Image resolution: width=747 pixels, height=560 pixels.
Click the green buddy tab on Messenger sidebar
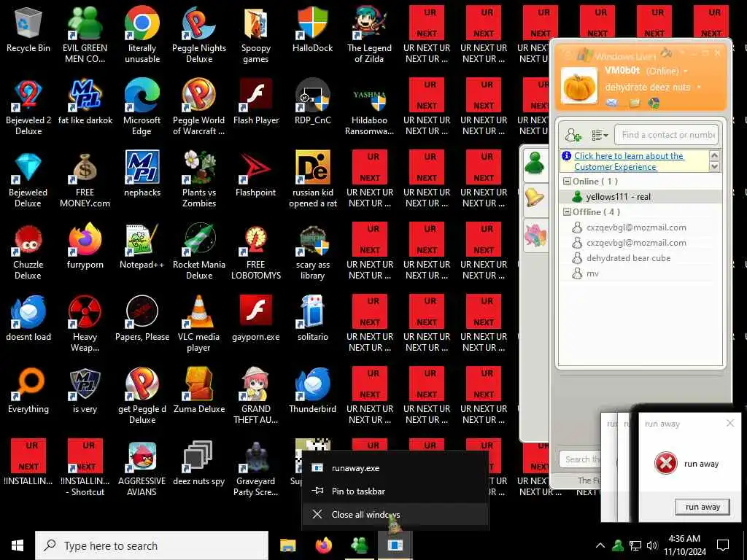[x=535, y=164]
